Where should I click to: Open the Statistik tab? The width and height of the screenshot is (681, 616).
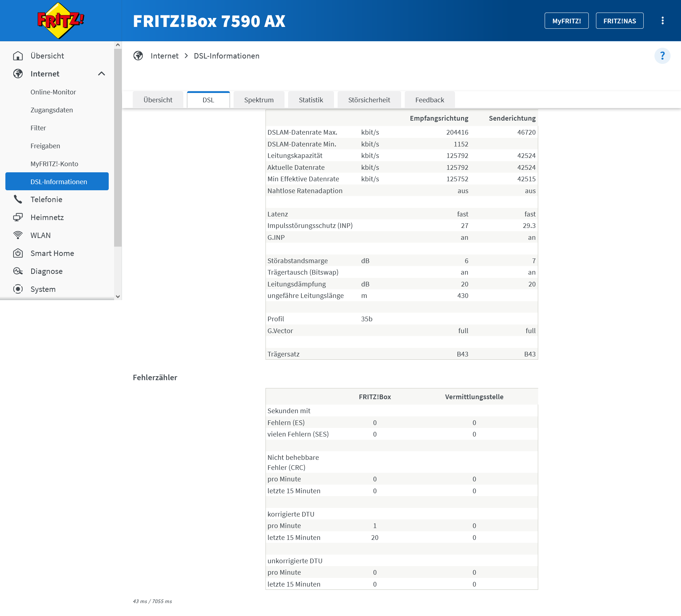coord(311,100)
